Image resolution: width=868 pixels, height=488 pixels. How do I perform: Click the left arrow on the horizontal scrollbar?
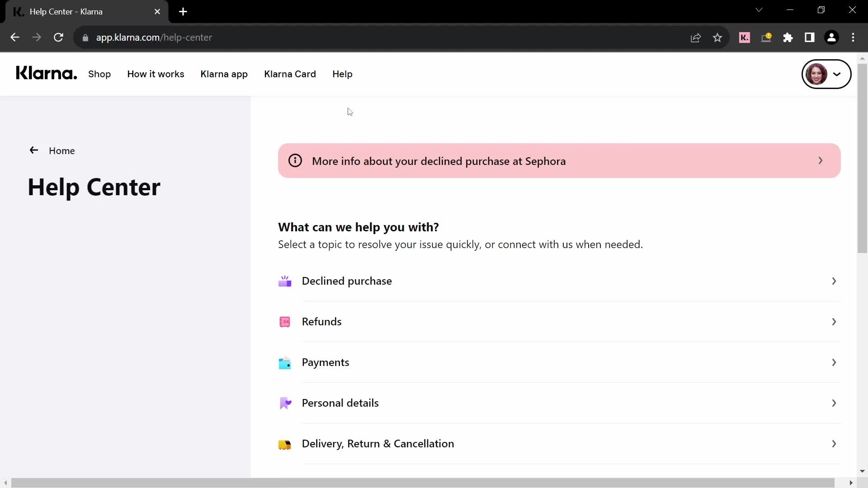5,483
